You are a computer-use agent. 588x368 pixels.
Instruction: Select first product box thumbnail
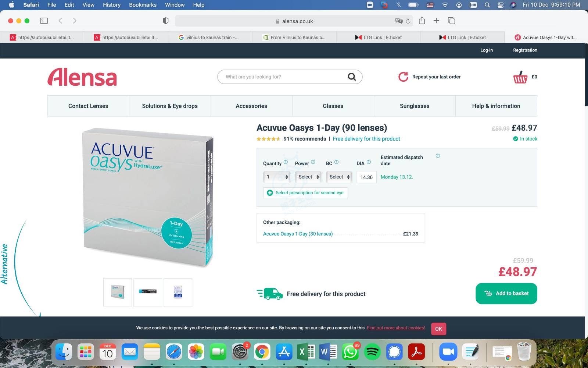(118, 293)
